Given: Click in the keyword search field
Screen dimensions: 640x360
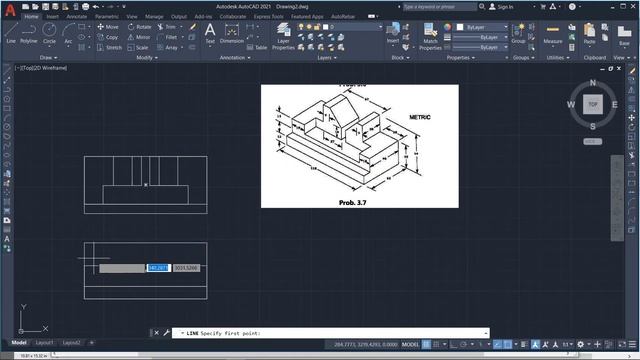Looking at the screenshot, I should [x=439, y=7].
